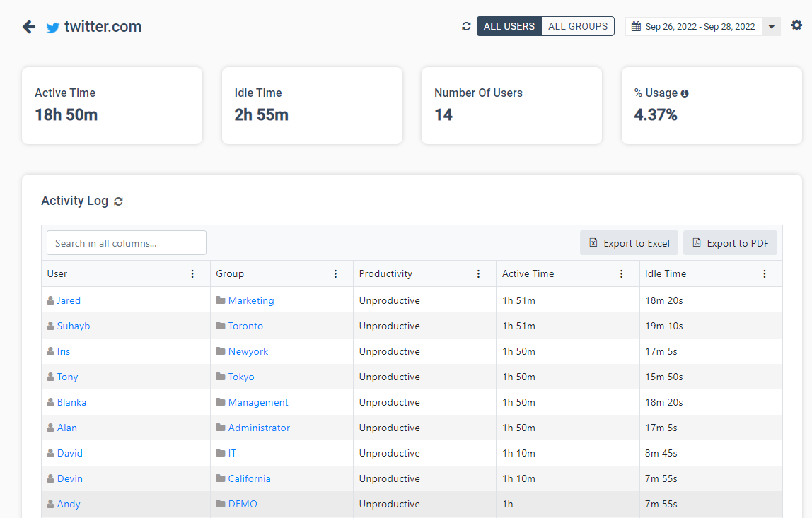Open user Iris's link
This screenshot has width=812, height=518.
63,351
